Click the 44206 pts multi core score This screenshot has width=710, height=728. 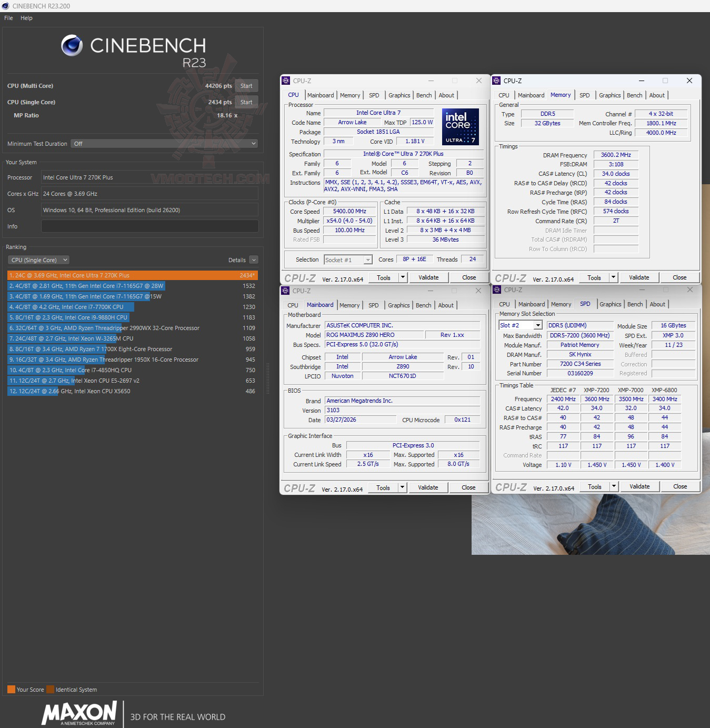(x=218, y=86)
